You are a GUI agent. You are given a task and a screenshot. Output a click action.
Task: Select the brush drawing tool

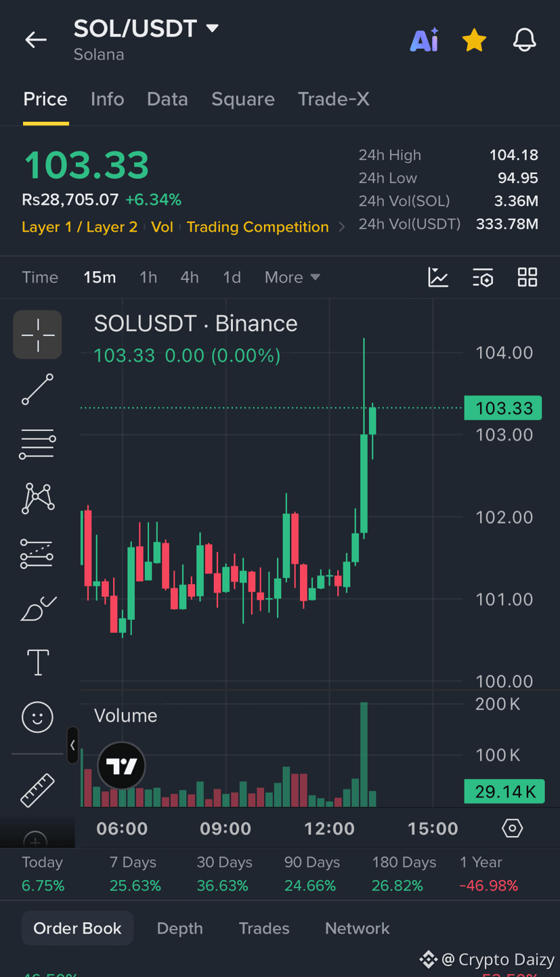[37, 608]
